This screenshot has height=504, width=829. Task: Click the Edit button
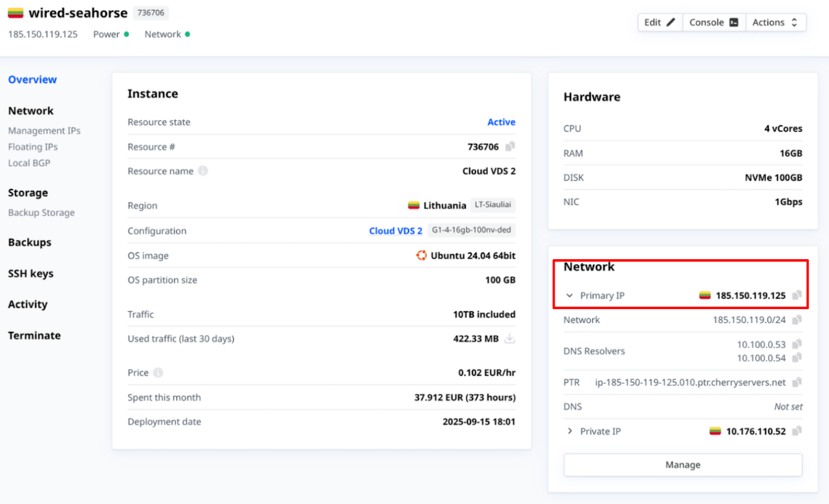point(660,22)
